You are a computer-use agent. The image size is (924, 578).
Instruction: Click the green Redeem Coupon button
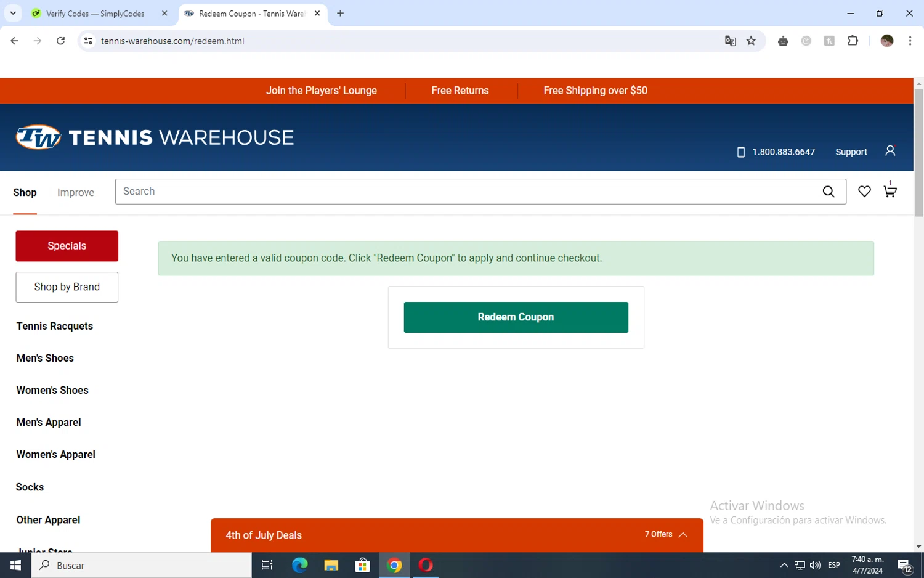[516, 317]
